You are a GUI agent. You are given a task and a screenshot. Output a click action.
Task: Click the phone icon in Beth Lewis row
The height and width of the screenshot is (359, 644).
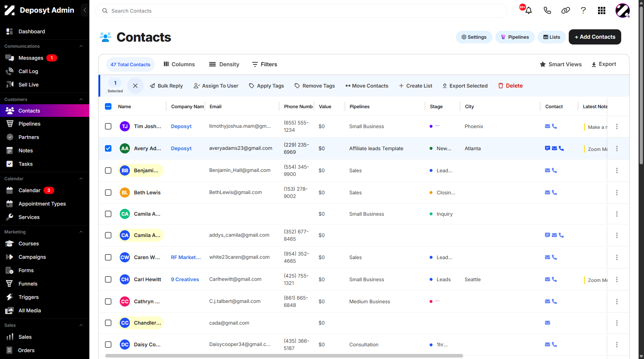[x=554, y=193]
